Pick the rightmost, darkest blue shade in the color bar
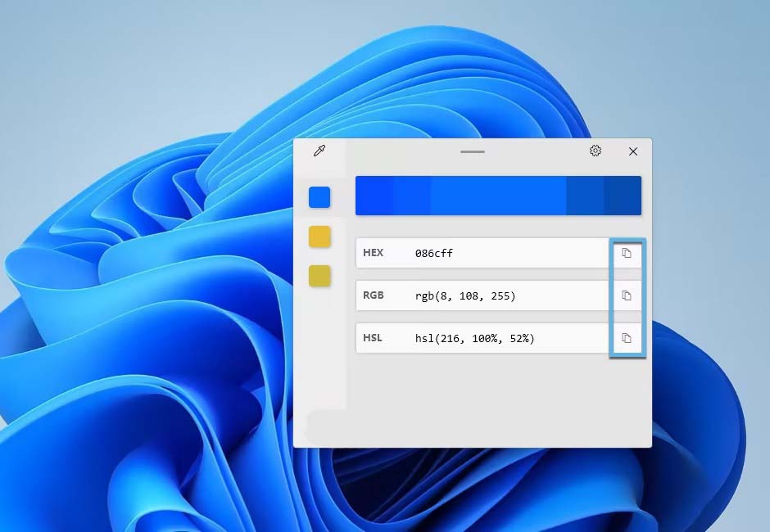The image size is (770, 532). pos(623,196)
